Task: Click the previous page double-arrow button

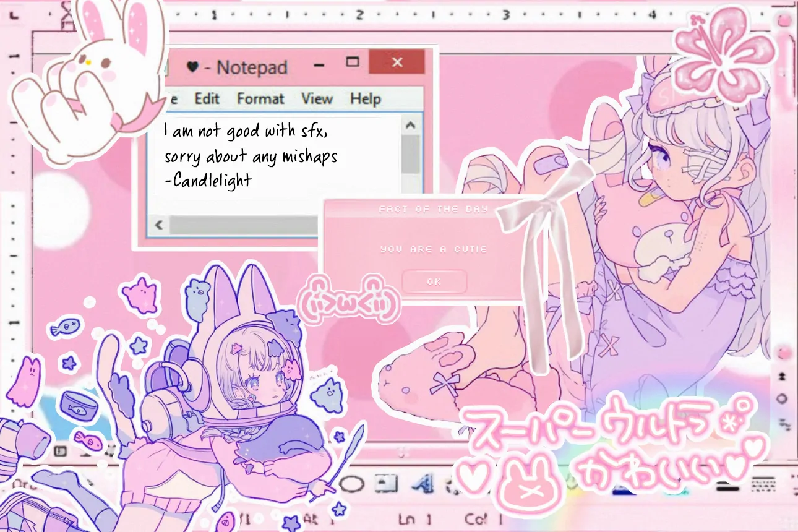Action: tap(783, 376)
